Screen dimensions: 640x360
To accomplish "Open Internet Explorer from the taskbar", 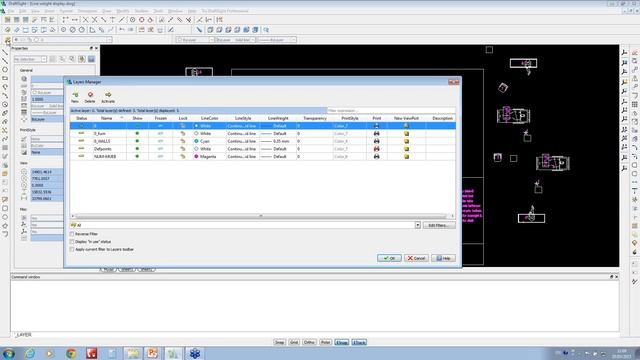I will [29, 353].
